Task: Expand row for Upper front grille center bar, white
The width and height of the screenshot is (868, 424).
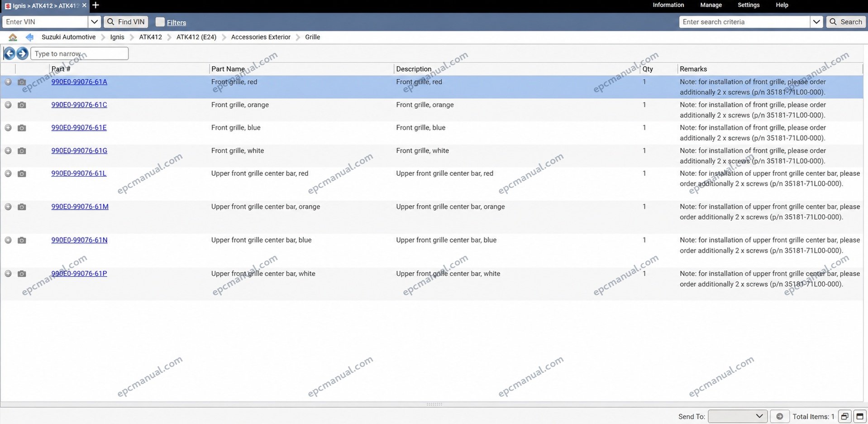Action: pos(8,274)
